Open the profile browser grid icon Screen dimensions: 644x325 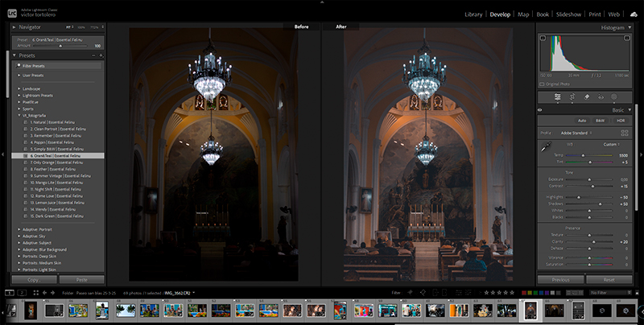tap(625, 133)
